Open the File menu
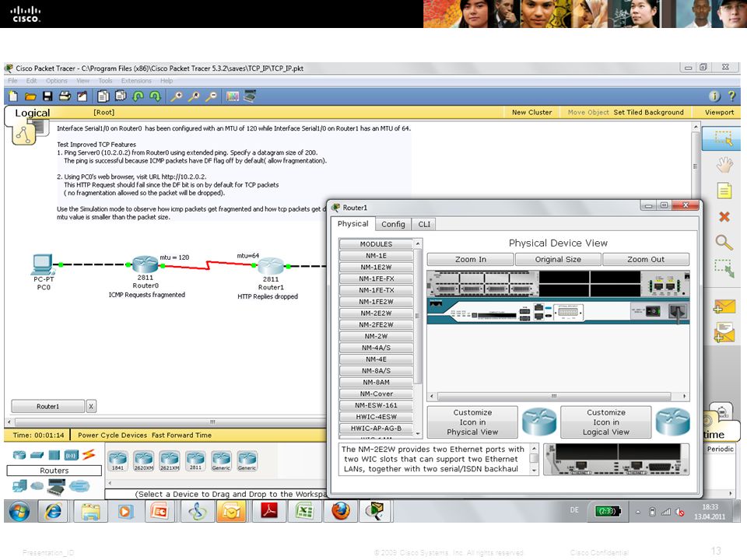The height and width of the screenshot is (560, 747). point(13,81)
